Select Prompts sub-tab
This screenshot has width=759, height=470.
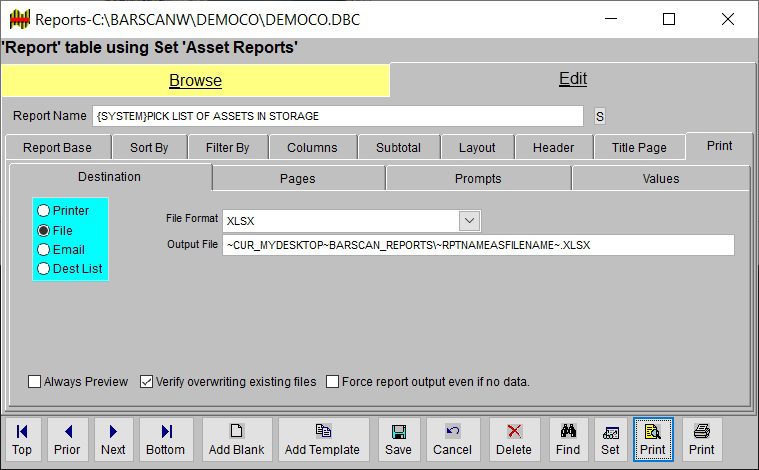tap(478, 179)
